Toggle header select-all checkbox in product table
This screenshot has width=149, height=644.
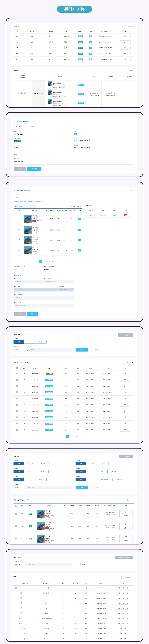[16, 505]
